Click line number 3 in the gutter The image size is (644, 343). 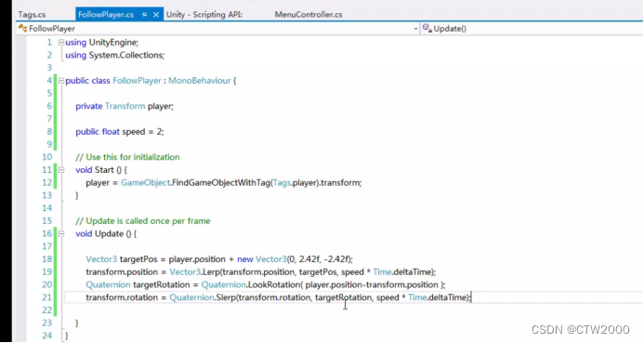click(49, 68)
